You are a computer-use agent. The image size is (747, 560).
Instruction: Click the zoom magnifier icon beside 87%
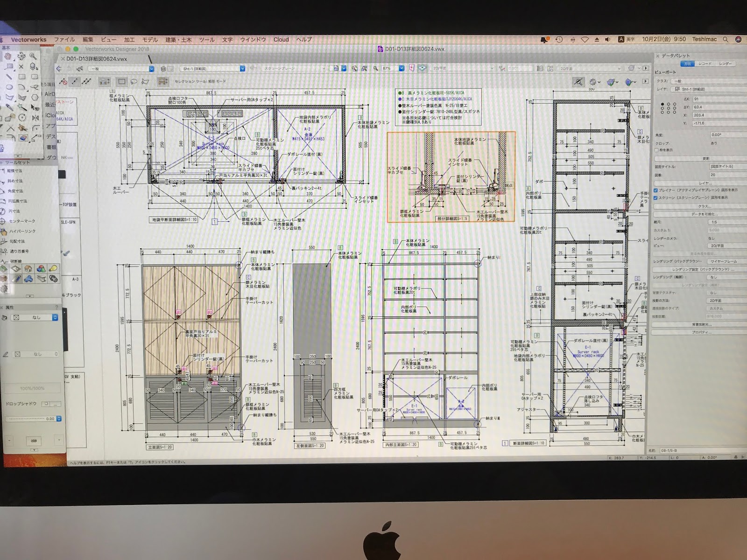coord(376,69)
